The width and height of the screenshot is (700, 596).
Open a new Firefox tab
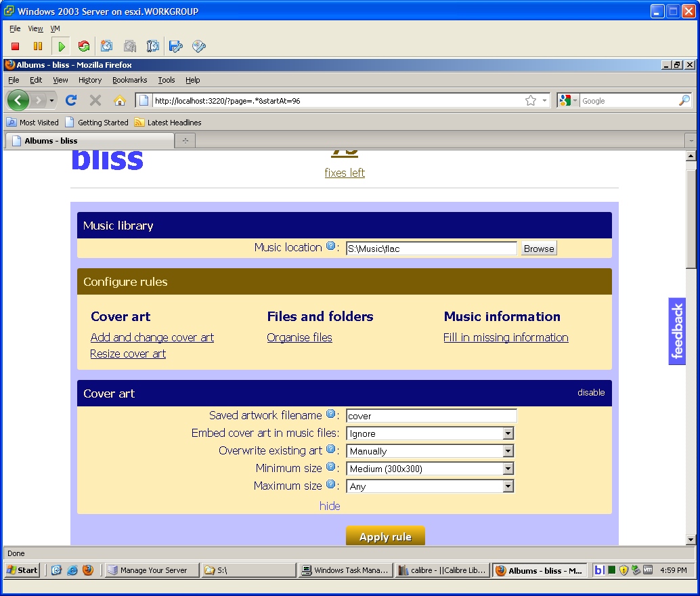click(185, 141)
